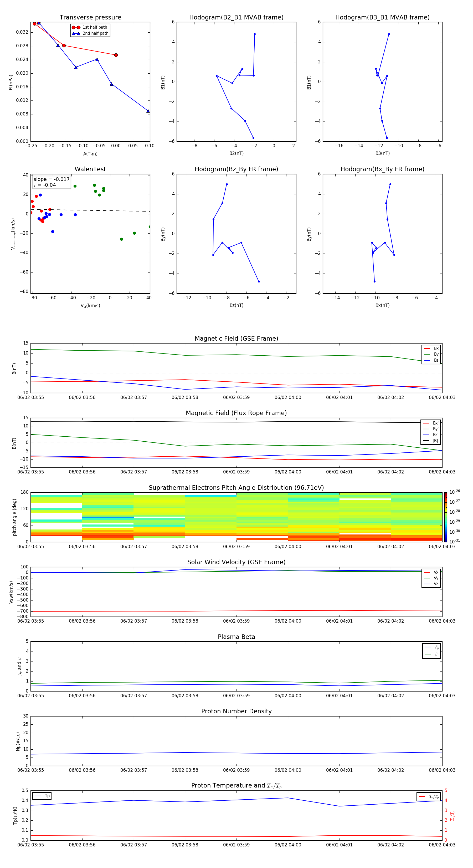Screen dimensions: 473x868
Task: Click the 'Plasma Beta' plot title
Action: coord(236,637)
